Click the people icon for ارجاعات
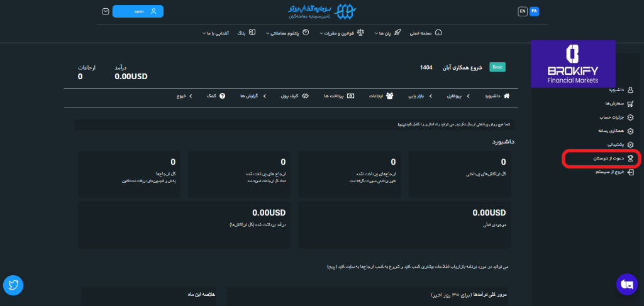644x306 pixels. (x=390, y=96)
